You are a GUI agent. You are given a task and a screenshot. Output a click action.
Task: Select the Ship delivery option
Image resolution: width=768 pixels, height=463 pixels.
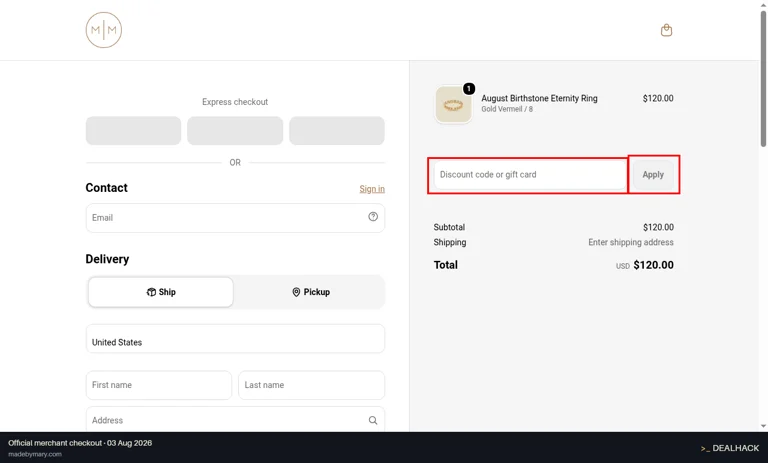161,292
